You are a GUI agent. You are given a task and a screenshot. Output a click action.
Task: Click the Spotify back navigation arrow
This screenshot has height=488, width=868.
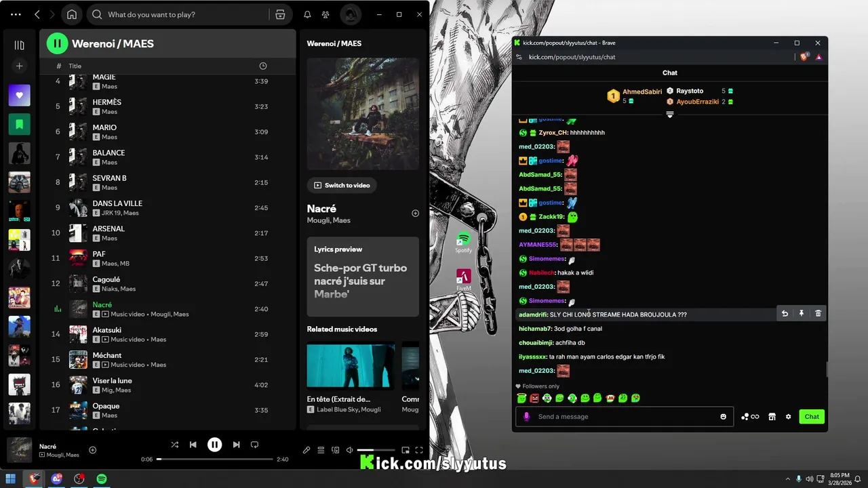(37, 14)
